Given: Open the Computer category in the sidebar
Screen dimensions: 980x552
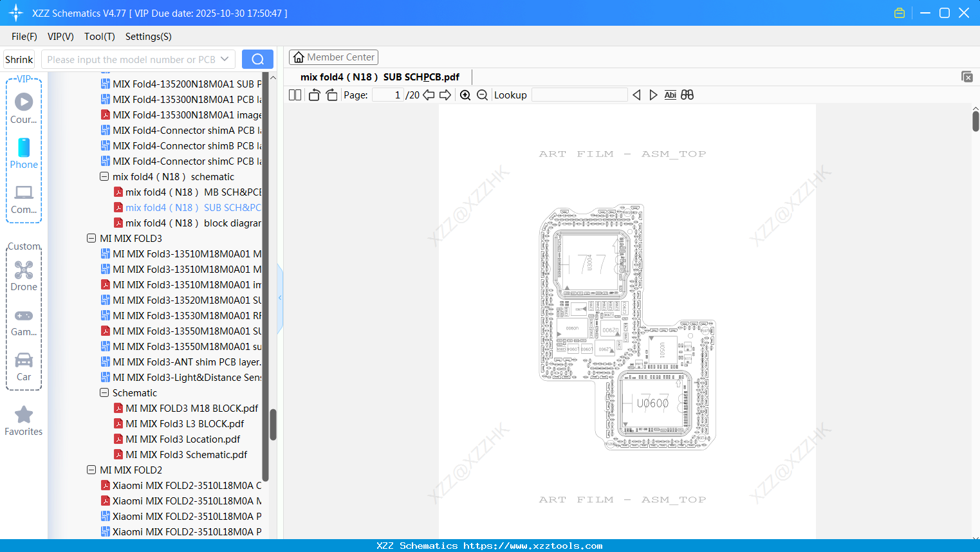Looking at the screenshot, I should click(x=24, y=199).
